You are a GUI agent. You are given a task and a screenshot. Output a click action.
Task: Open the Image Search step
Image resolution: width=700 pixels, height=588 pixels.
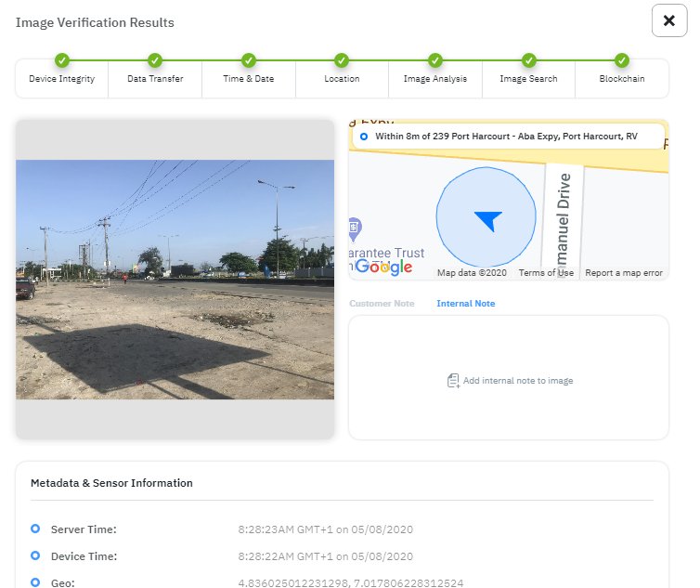point(528,79)
